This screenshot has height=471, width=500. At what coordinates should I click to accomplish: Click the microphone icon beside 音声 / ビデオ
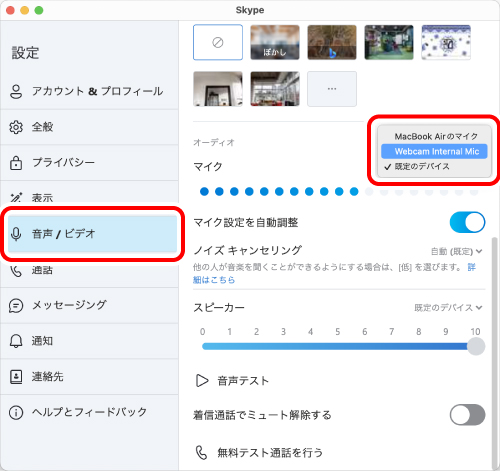tap(16, 234)
